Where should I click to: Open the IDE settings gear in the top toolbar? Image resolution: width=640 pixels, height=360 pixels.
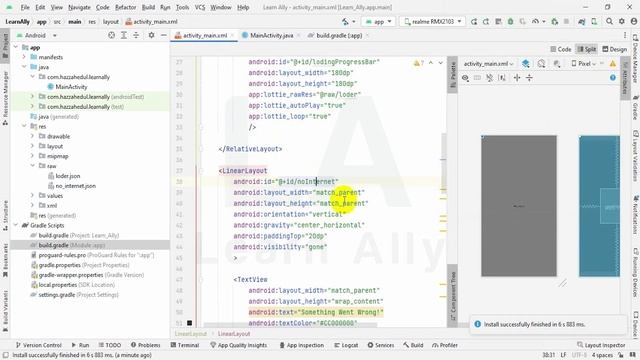(622, 22)
